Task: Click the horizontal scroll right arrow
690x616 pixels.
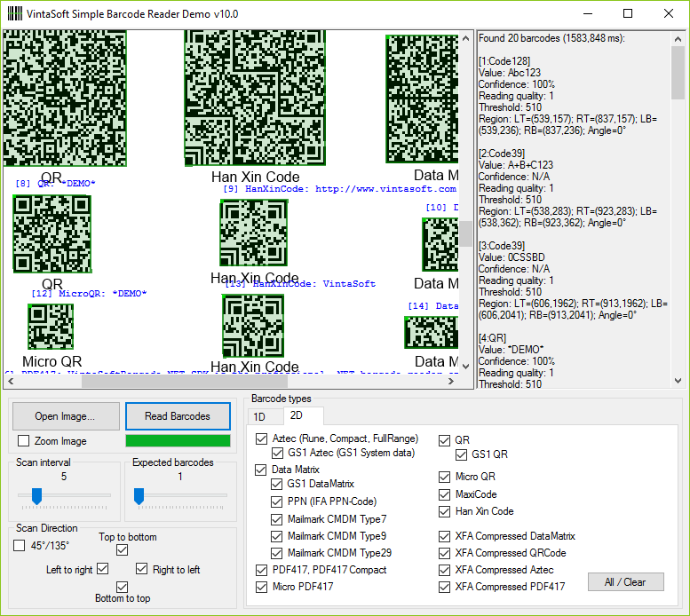Action: (451, 381)
